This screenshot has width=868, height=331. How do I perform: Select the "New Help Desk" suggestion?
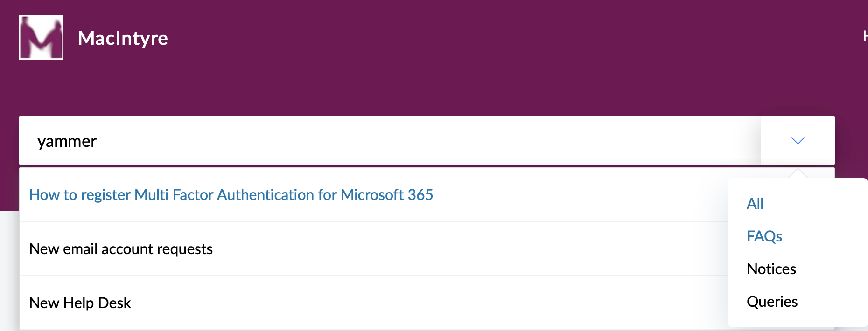pos(80,303)
